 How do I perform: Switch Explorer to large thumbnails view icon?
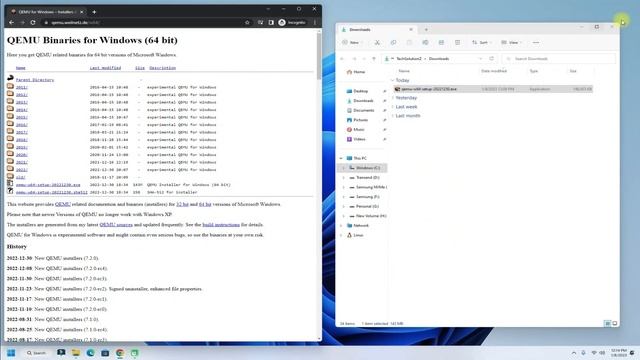615,323
